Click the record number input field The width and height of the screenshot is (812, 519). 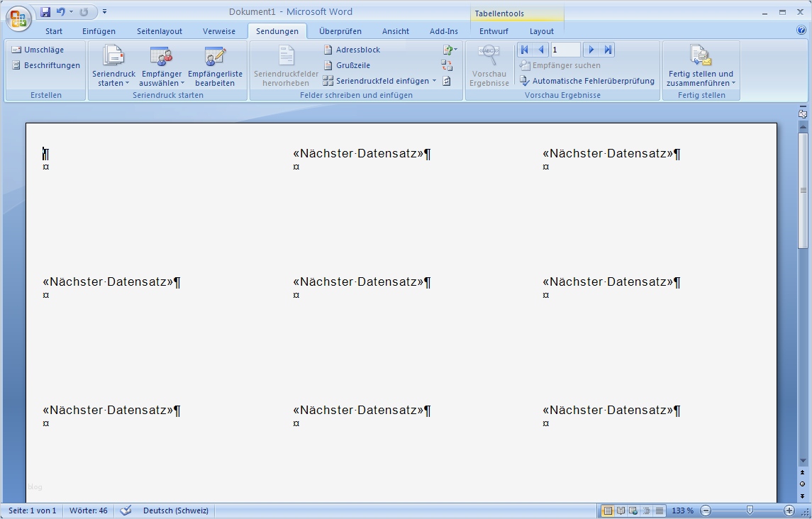565,49
